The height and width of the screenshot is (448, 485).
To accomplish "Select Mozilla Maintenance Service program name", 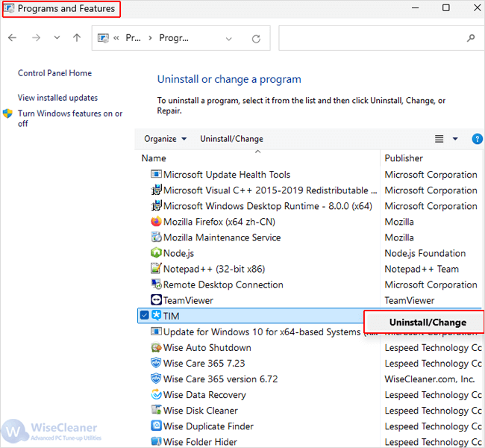I will pyautogui.click(x=222, y=237).
